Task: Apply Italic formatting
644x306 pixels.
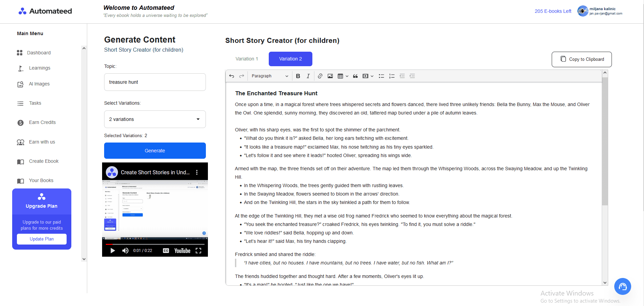Action: (308, 76)
